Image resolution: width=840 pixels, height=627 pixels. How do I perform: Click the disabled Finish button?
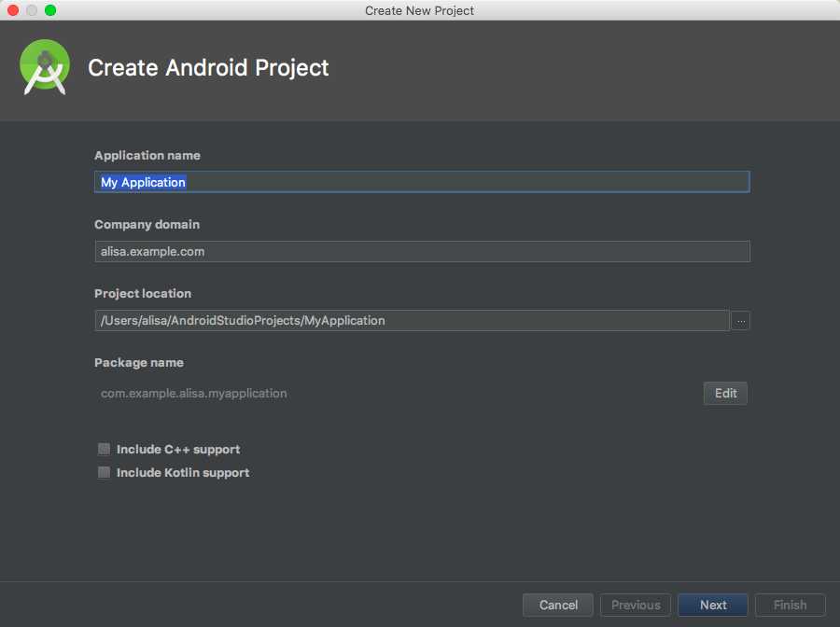[x=791, y=605]
